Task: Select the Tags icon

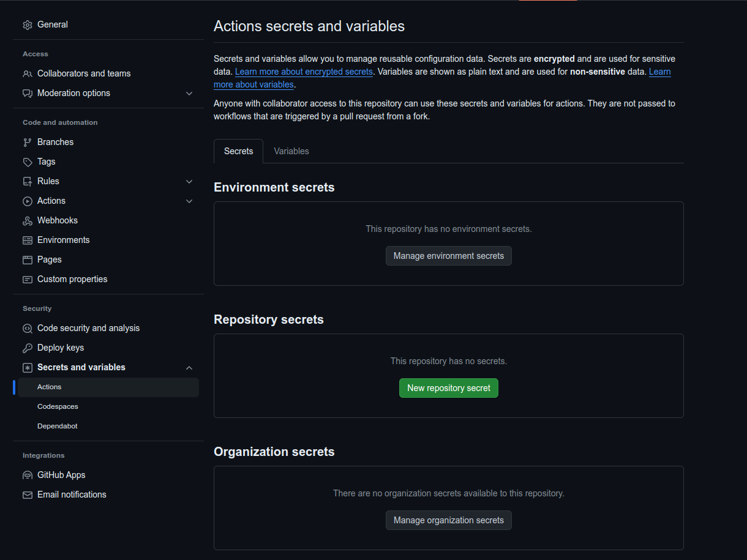Action: point(28,162)
